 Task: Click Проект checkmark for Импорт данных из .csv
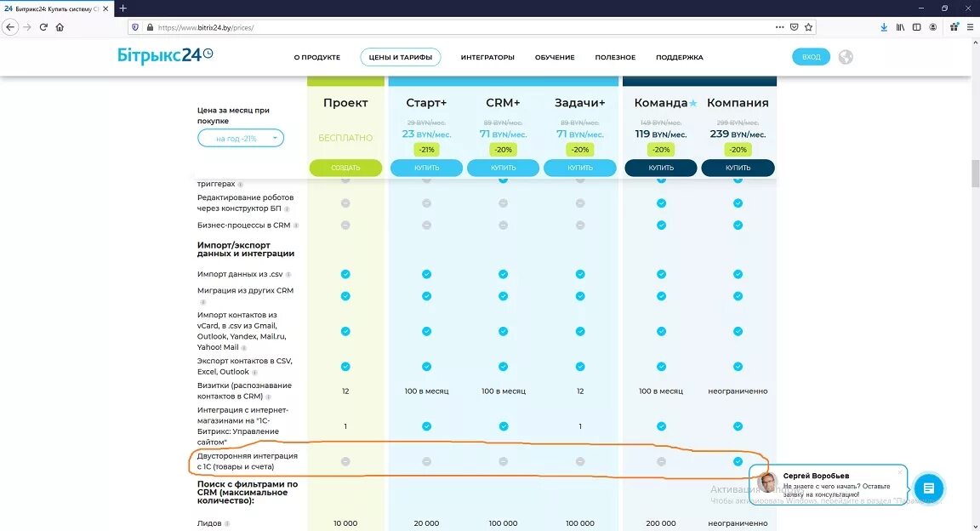[x=345, y=274]
